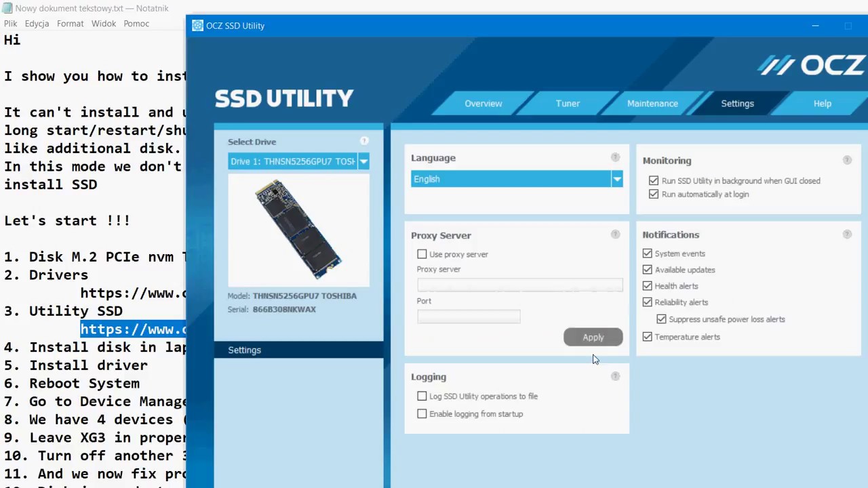Click the drive model THNSN5256GPU7 TOSHIBA text
Image resolution: width=868 pixels, height=488 pixels.
pos(304,296)
